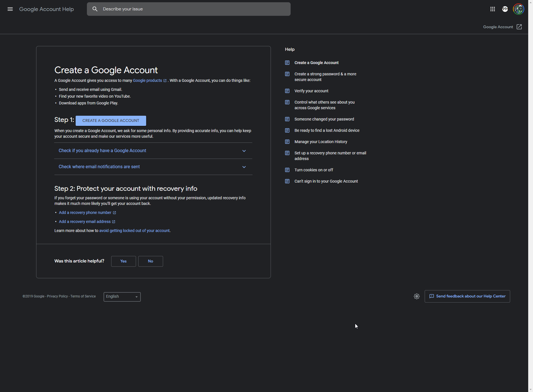The image size is (533, 392).
Task: Click the external link icon beside Google Account
Action: [519, 27]
